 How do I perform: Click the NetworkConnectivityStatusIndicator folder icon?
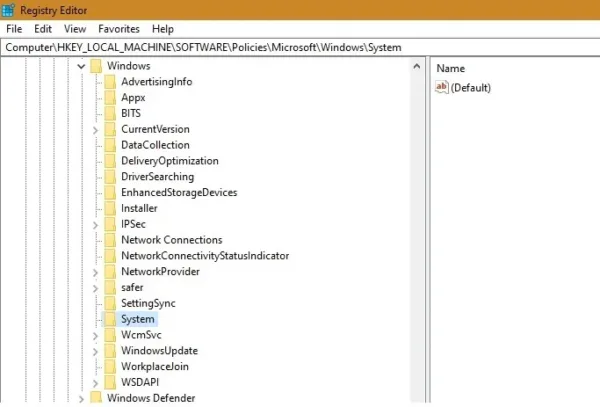[x=110, y=256]
